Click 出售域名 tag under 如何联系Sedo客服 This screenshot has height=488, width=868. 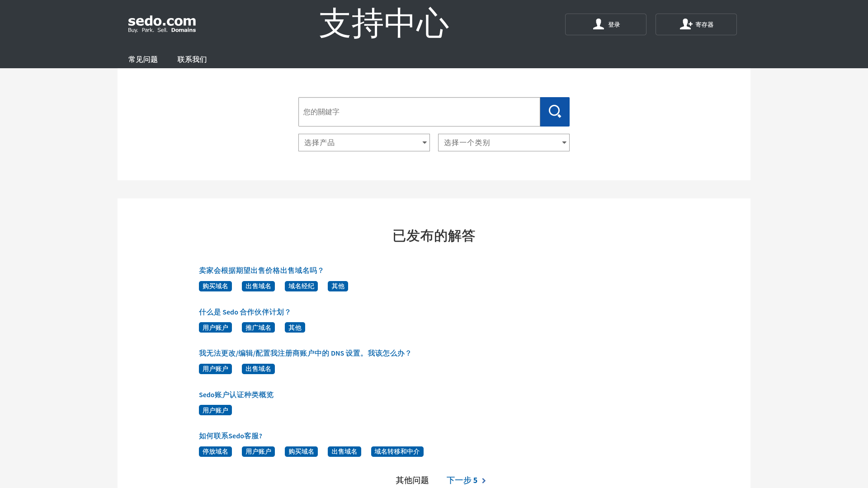click(344, 451)
